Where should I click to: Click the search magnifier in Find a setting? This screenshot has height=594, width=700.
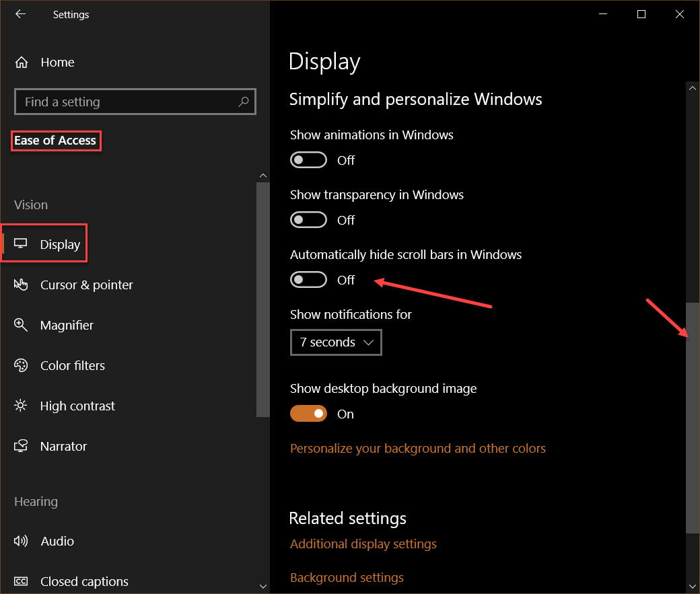(243, 102)
